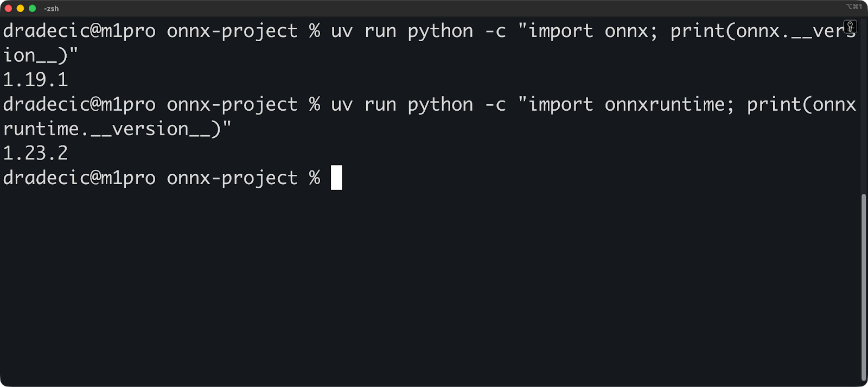Click the red close traffic light
Viewport: 868px width, 387px height.
point(8,8)
